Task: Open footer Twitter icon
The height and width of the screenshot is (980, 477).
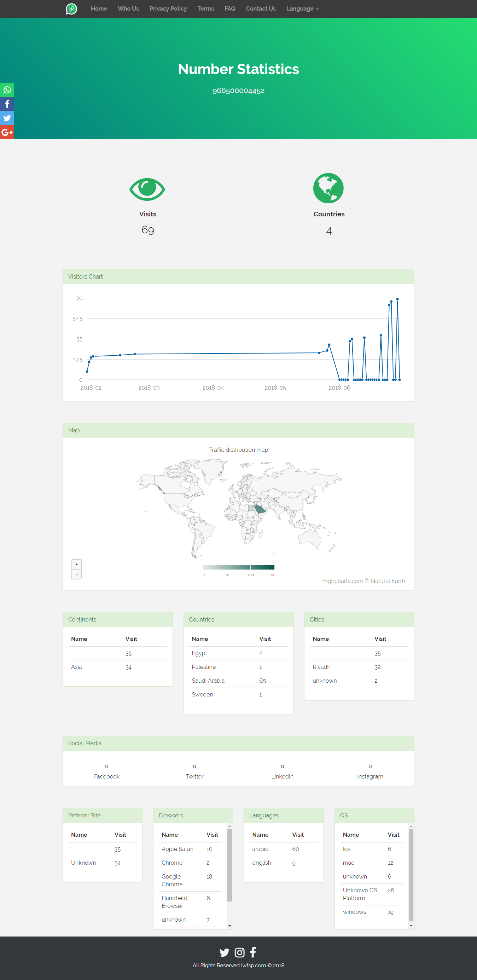Action: (225, 952)
